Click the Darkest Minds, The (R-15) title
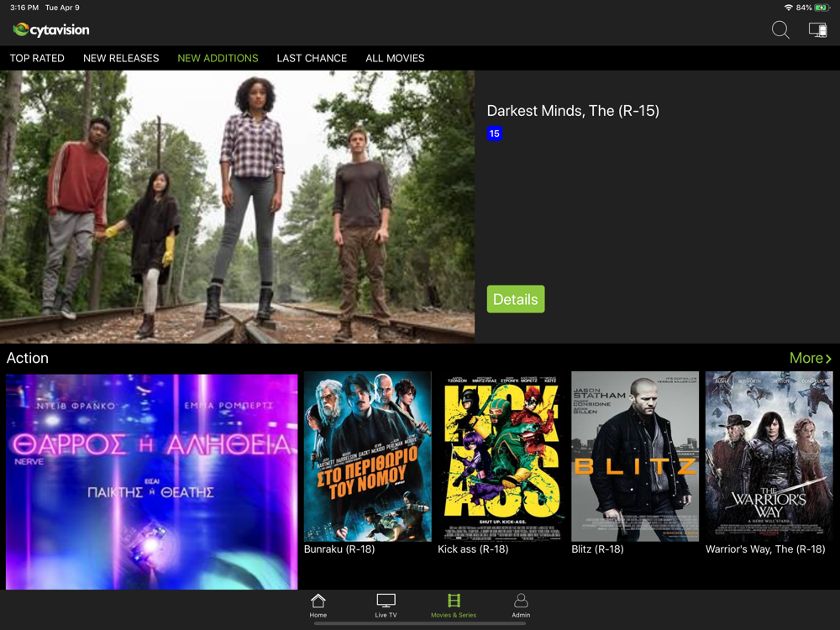The height and width of the screenshot is (630, 840). click(573, 111)
